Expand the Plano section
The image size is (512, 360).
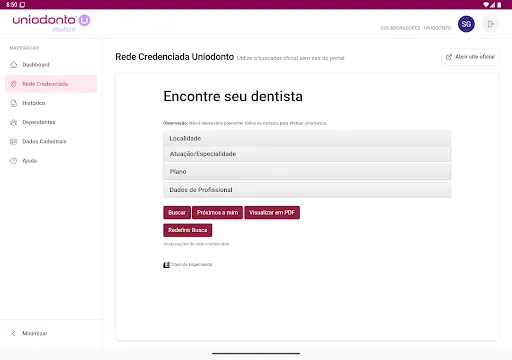[307, 172]
